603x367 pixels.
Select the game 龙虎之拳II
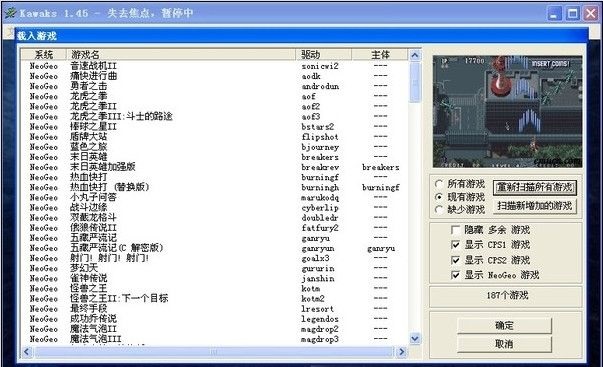tap(214, 107)
